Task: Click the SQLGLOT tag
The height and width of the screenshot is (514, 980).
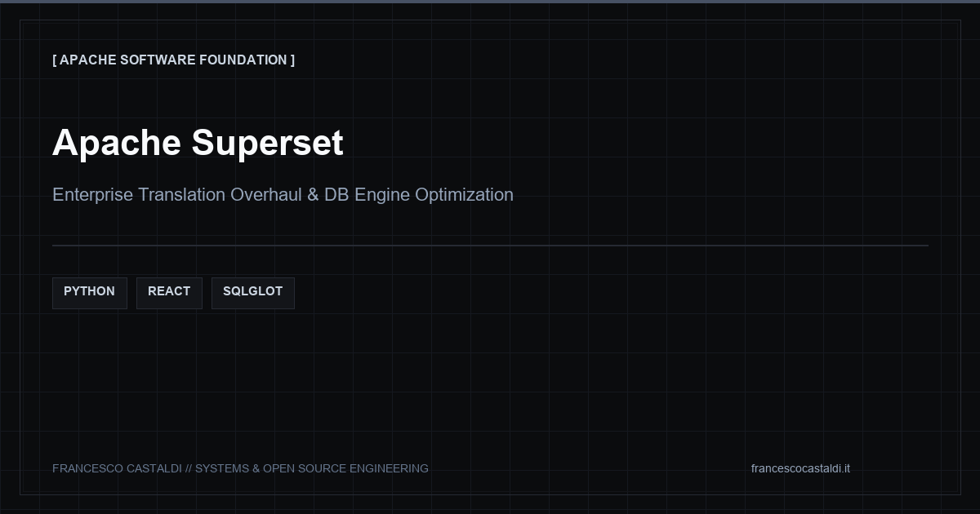Action: pos(253,293)
